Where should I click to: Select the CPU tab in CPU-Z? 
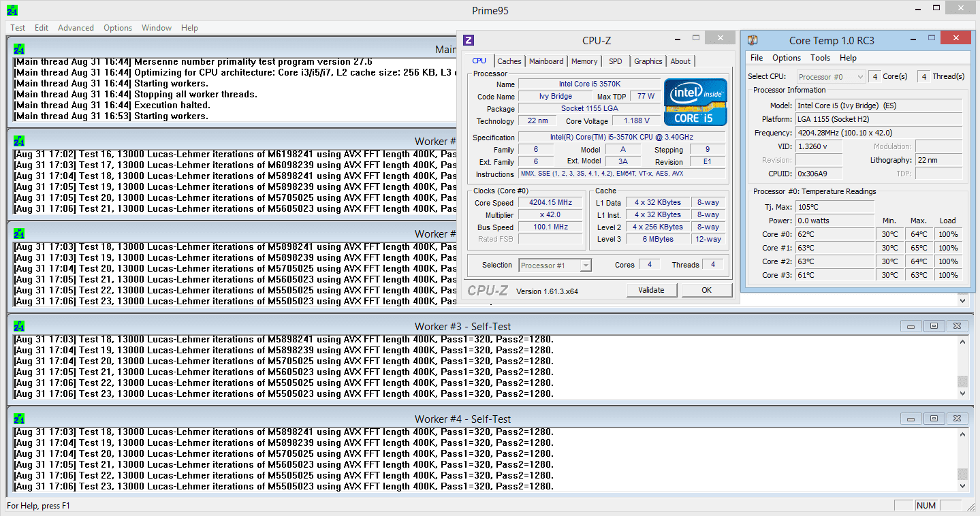click(x=479, y=61)
